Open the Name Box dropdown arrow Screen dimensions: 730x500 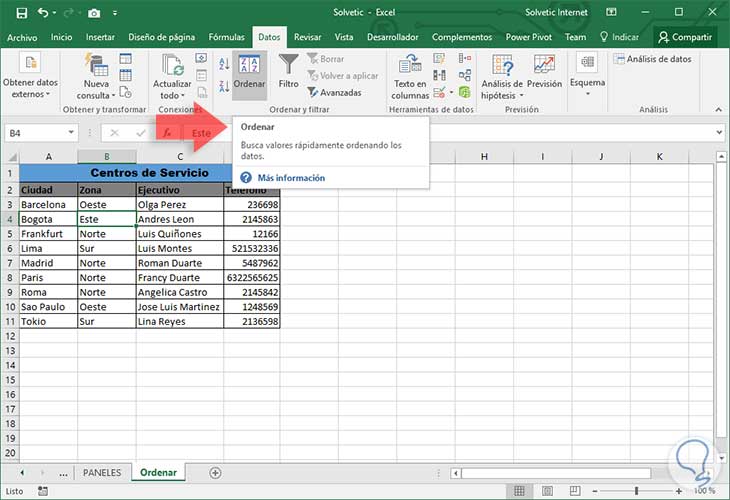(71, 133)
